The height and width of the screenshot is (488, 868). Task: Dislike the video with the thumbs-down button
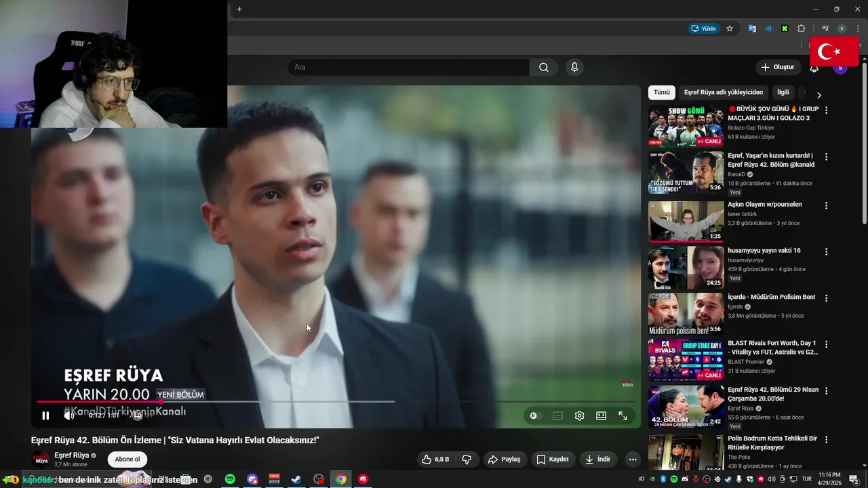[467, 459]
